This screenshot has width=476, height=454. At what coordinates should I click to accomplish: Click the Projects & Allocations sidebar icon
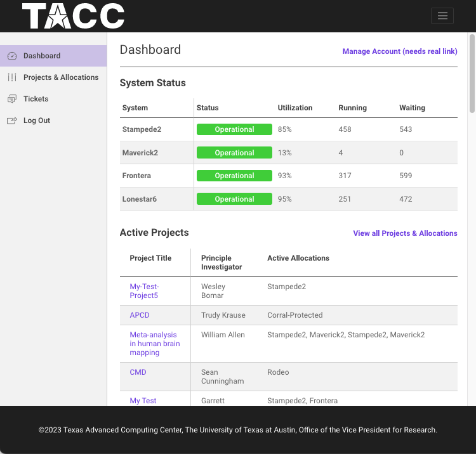coord(12,77)
